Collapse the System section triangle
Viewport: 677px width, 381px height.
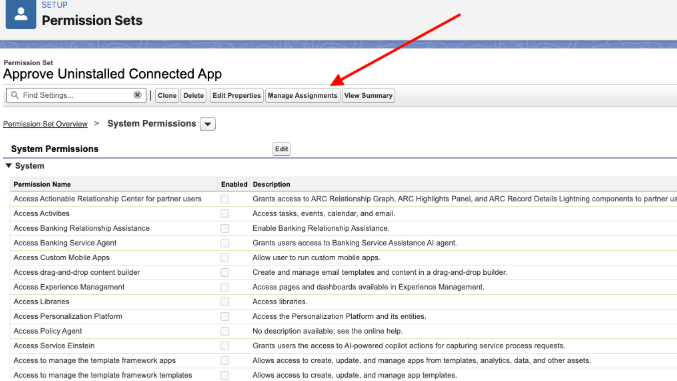[9, 165]
